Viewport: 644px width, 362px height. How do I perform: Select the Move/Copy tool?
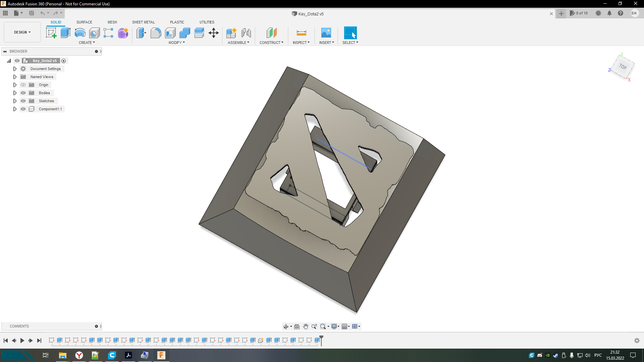click(x=214, y=33)
